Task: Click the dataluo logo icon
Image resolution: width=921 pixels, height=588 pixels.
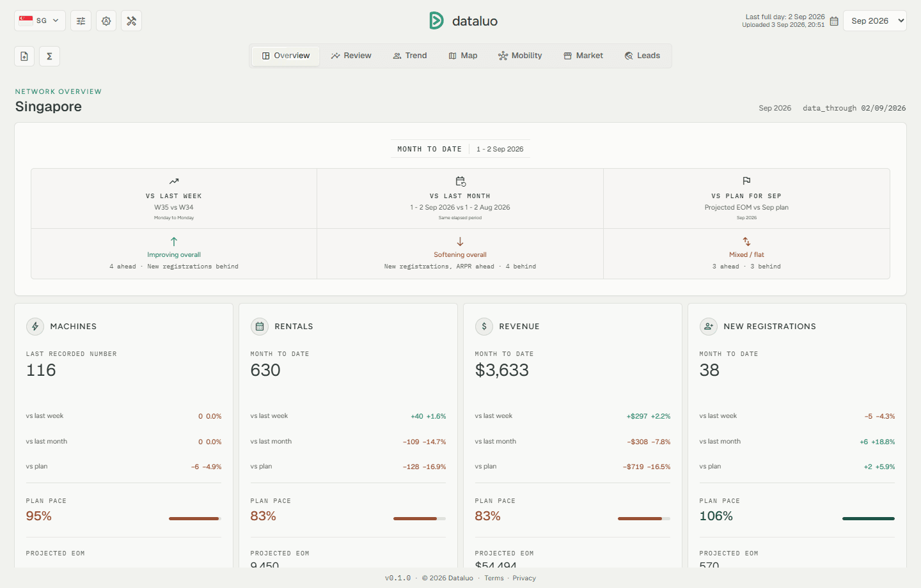Action: point(436,20)
